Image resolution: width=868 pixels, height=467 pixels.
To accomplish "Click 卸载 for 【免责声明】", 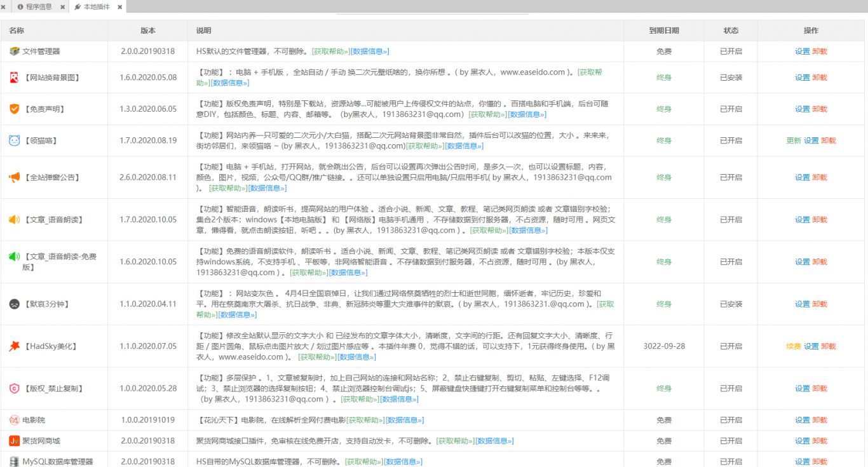I will pos(820,109).
